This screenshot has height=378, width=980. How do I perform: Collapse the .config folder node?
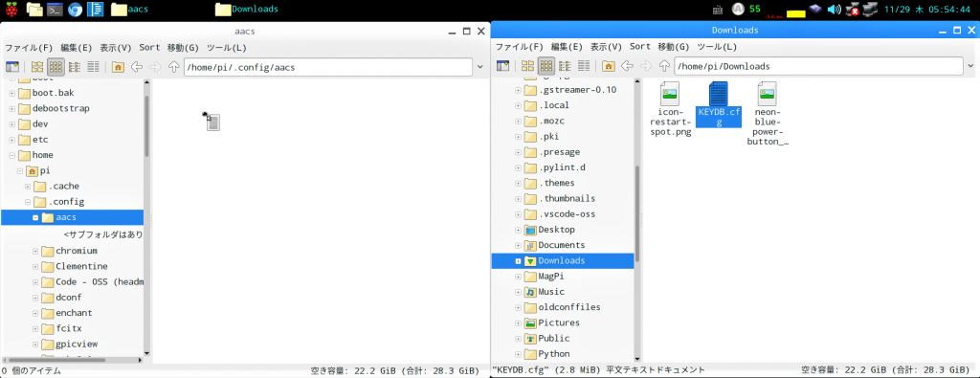pos(28,202)
